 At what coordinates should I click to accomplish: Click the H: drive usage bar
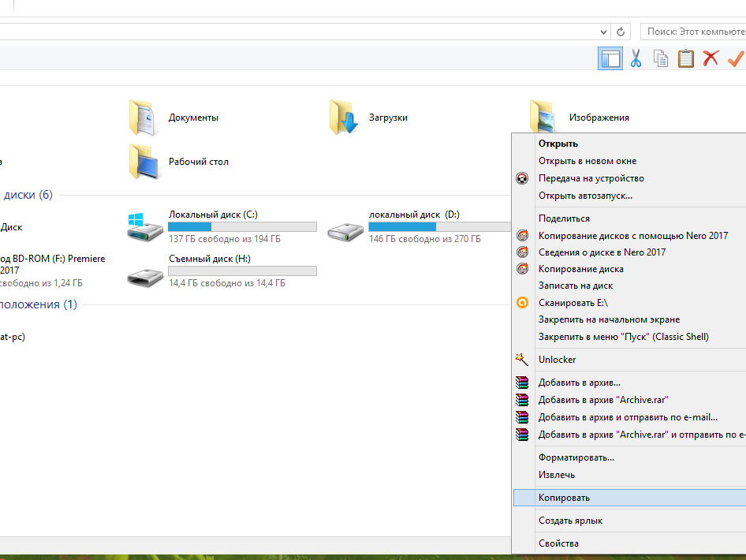242,271
